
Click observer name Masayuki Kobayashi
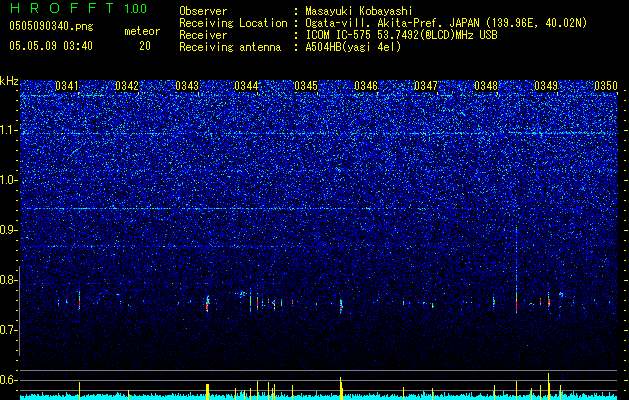(359, 12)
